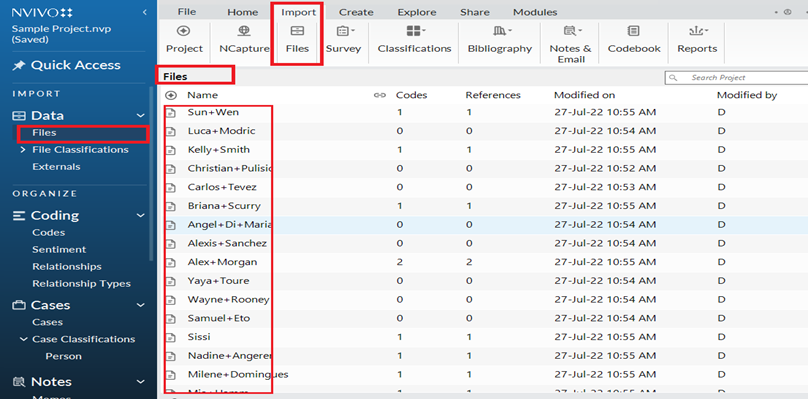Collapse the Case Classifications tree node
The width and height of the screenshot is (808, 399).
tap(23, 339)
